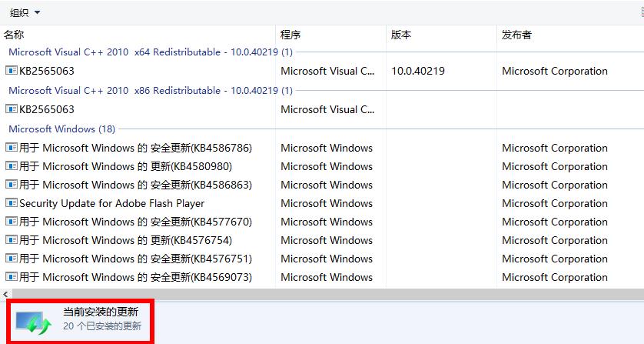Click the icon beside KB4569073 security update

11,277
